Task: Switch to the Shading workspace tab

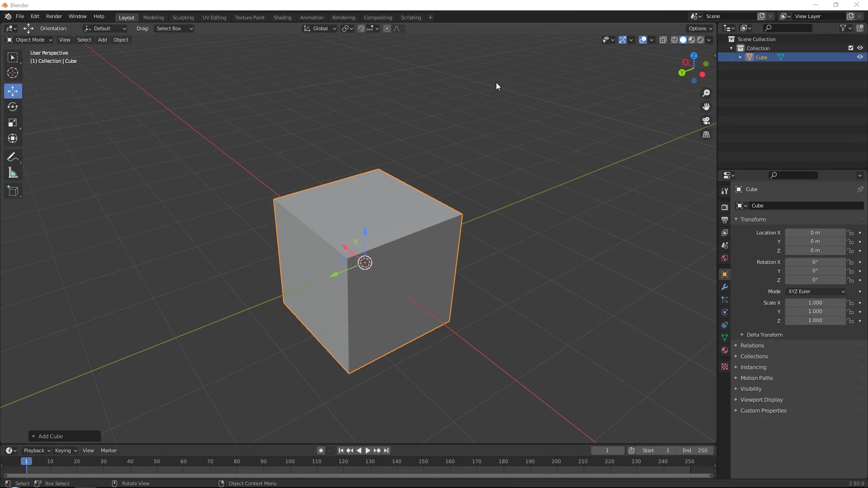Action: 282,18
